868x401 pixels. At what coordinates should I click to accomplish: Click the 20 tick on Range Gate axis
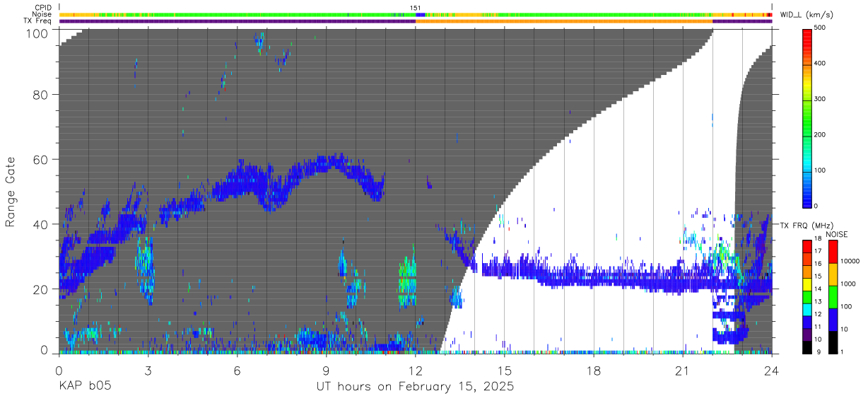41,289
